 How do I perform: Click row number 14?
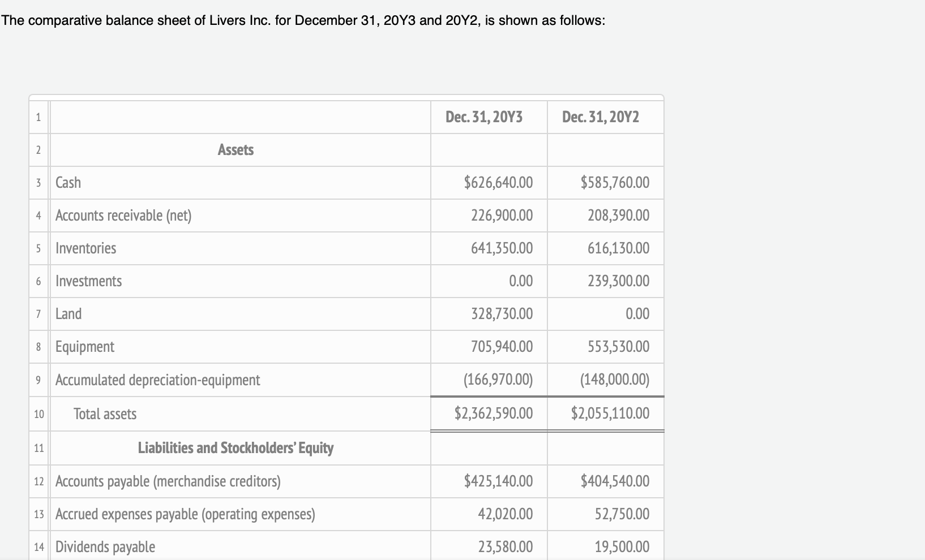(x=38, y=547)
